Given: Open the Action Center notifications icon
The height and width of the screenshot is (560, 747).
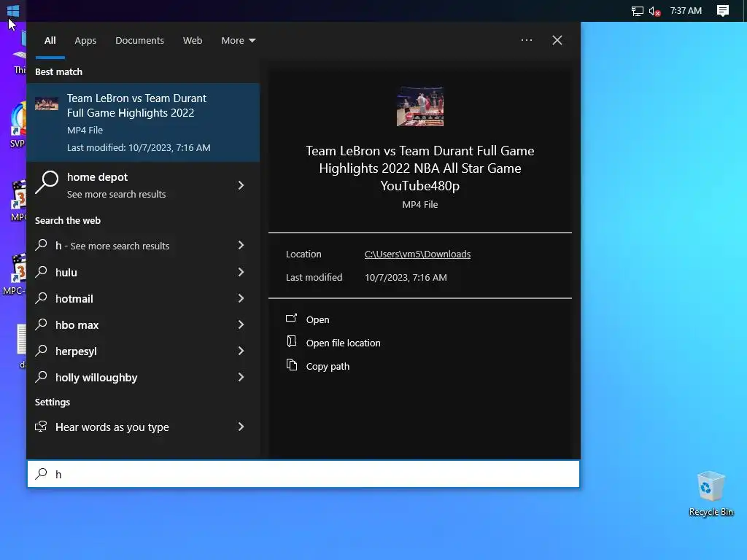Looking at the screenshot, I should coord(723,10).
